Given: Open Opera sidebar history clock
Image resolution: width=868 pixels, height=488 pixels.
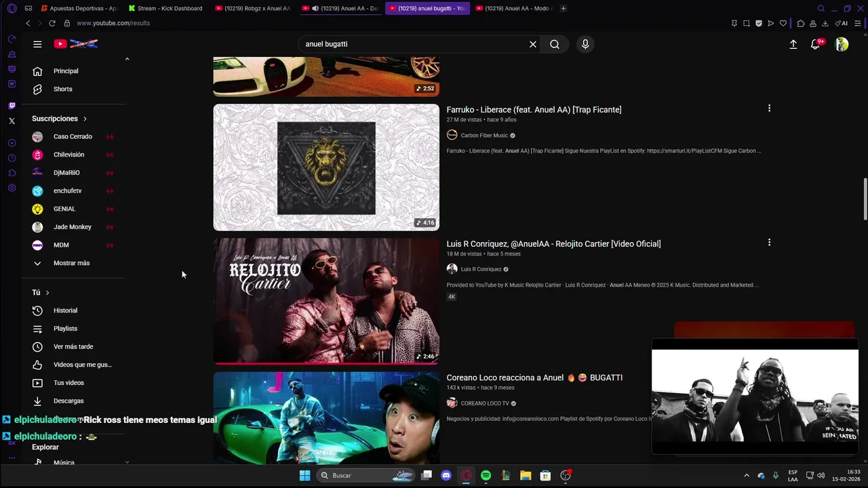Looking at the screenshot, I should 12,158.
